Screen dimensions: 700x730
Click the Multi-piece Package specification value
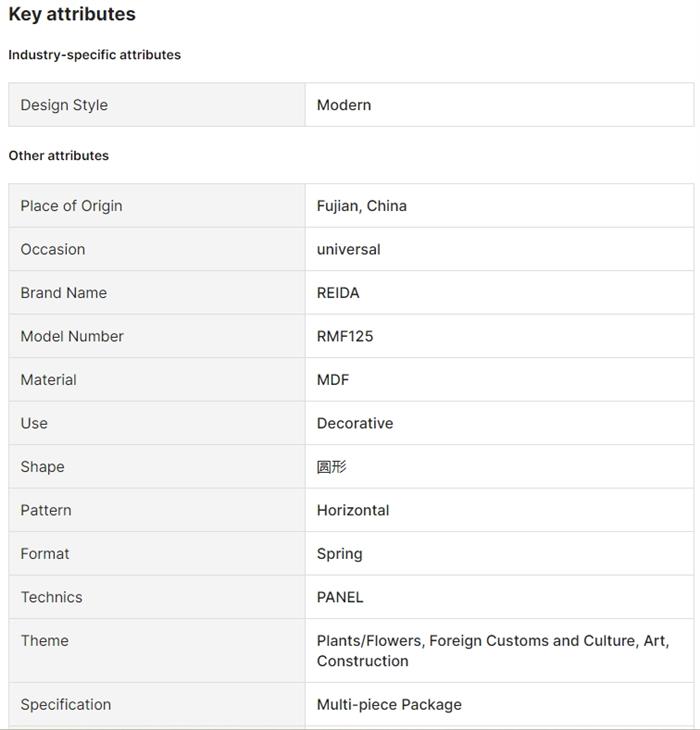(389, 705)
